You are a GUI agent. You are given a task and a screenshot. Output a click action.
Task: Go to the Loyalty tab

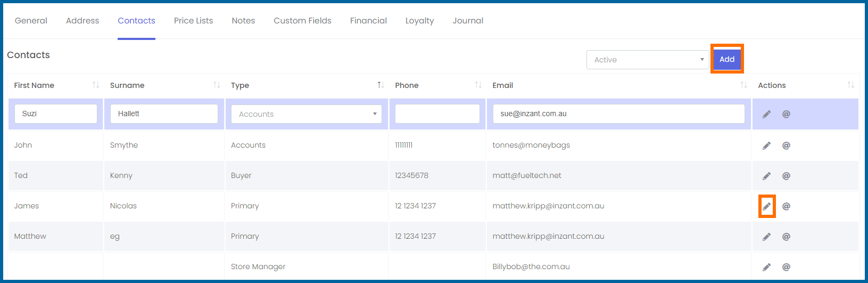point(419,21)
